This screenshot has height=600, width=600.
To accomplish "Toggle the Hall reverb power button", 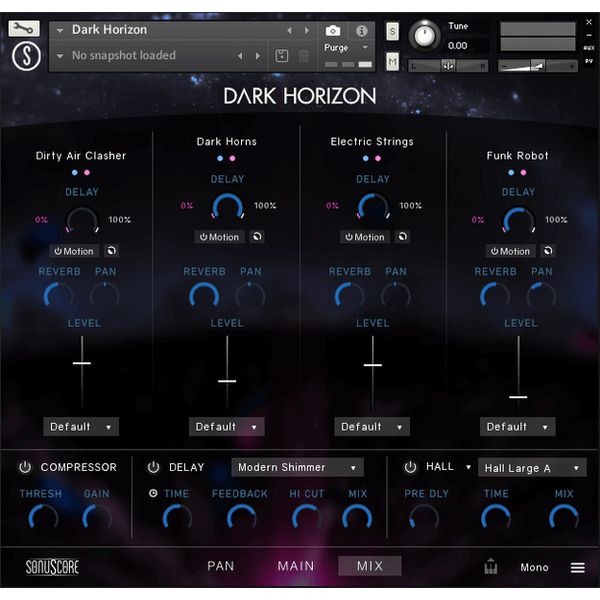I will click(x=410, y=467).
